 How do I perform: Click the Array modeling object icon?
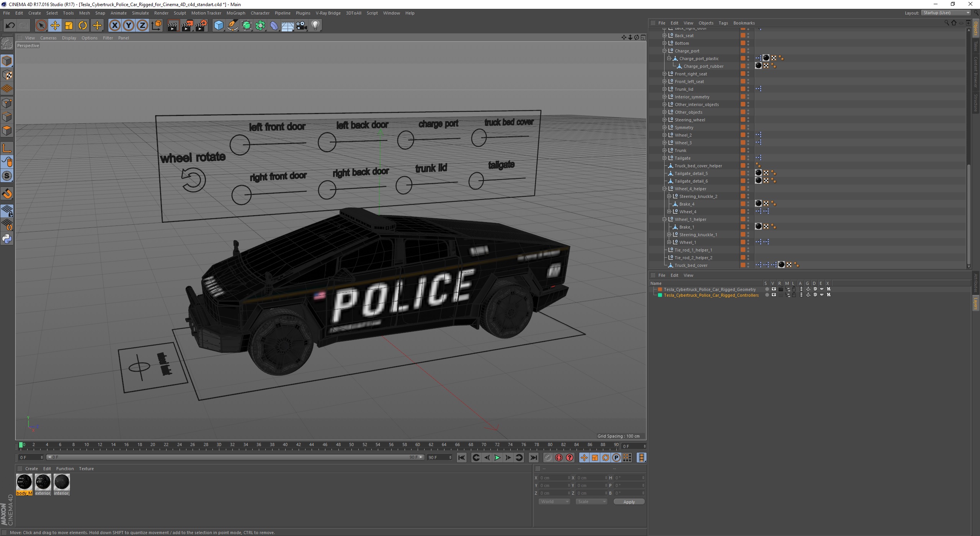[x=260, y=25]
